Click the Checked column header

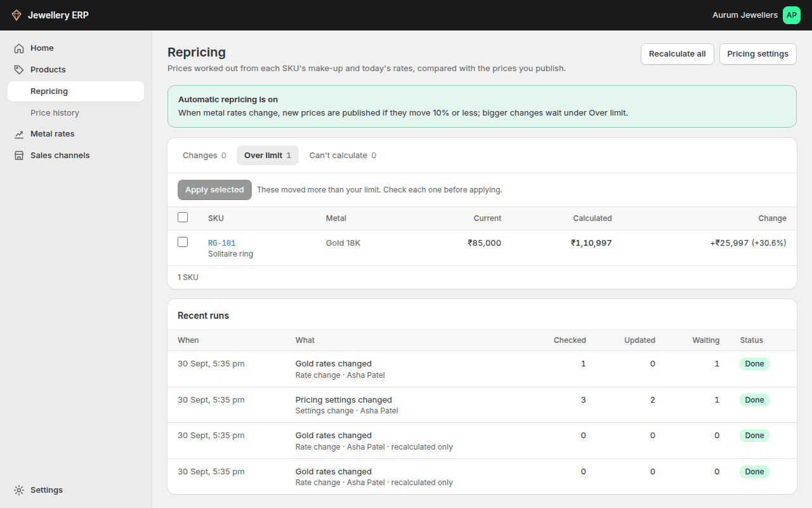[570, 340]
